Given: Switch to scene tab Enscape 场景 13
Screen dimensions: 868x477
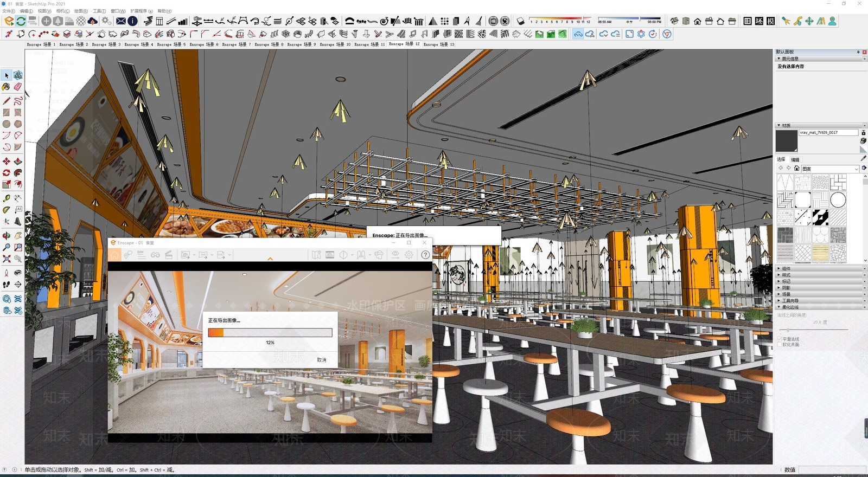Looking at the screenshot, I should click(439, 44).
